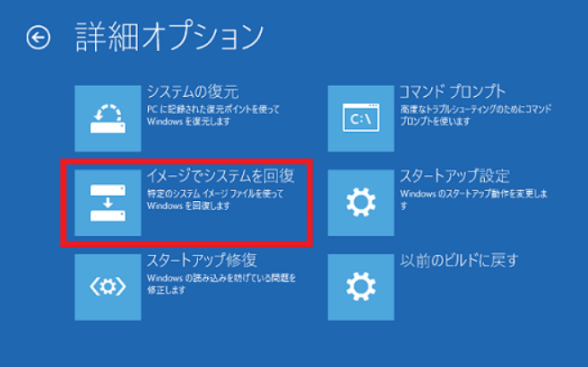
Task: Click the 詳細オプション page heading
Action: pyautogui.click(x=169, y=37)
